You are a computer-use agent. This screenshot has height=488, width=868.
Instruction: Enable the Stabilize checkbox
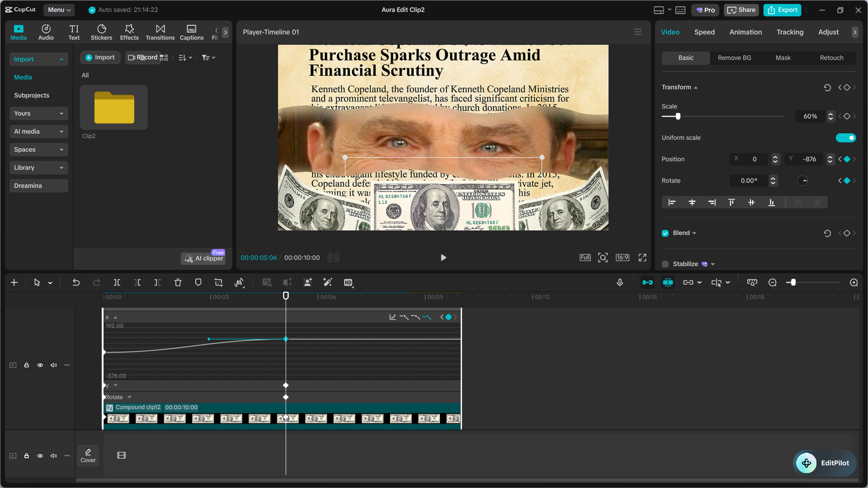pos(665,264)
